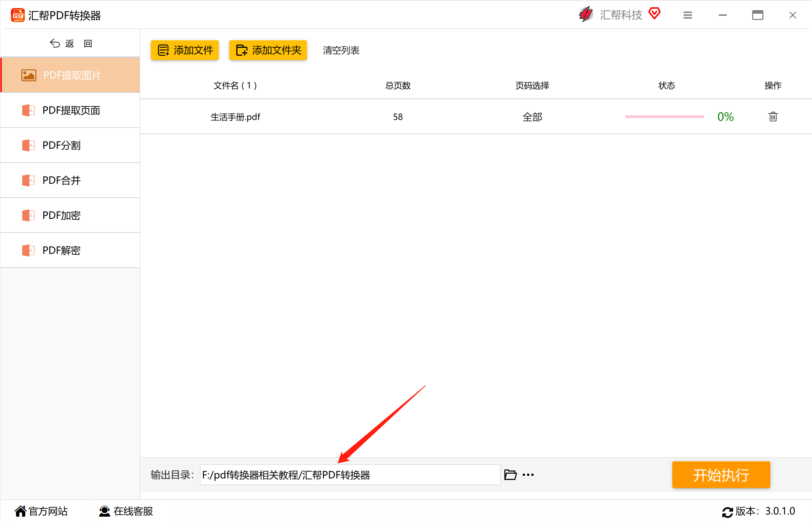Click the 汇帮科技 brand text

(x=621, y=15)
